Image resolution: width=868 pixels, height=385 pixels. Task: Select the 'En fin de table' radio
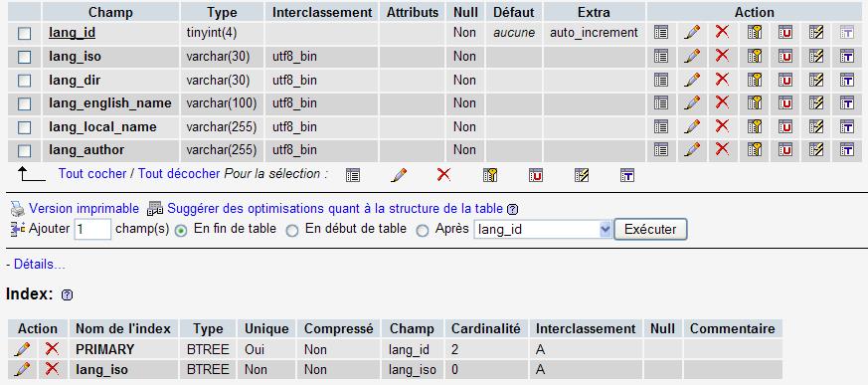pos(181,231)
